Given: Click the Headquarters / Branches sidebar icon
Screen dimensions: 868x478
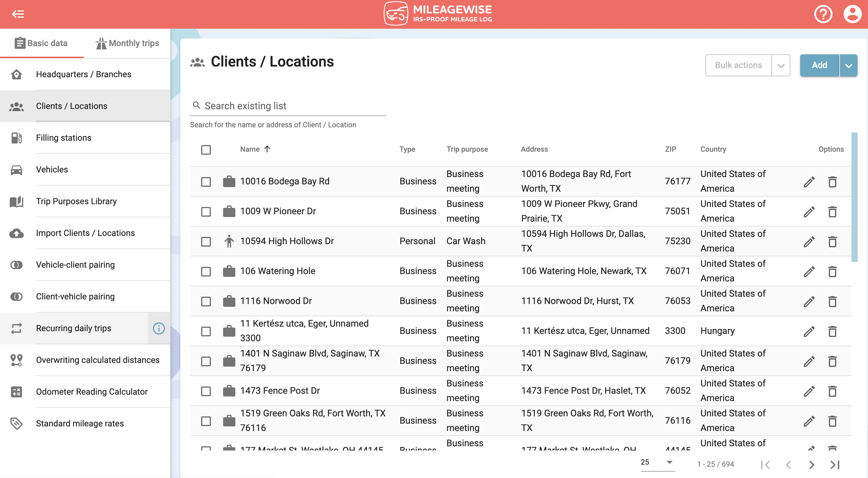Looking at the screenshot, I should pyautogui.click(x=16, y=74).
